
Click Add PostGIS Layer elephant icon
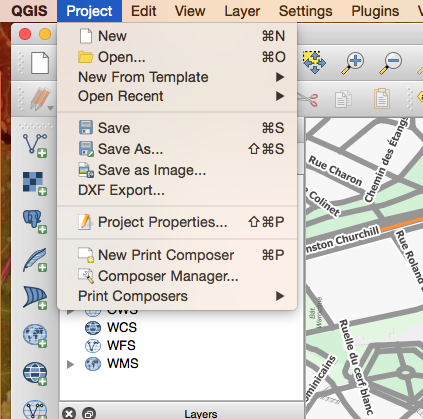pyautogui.click(x=35, y=221)
